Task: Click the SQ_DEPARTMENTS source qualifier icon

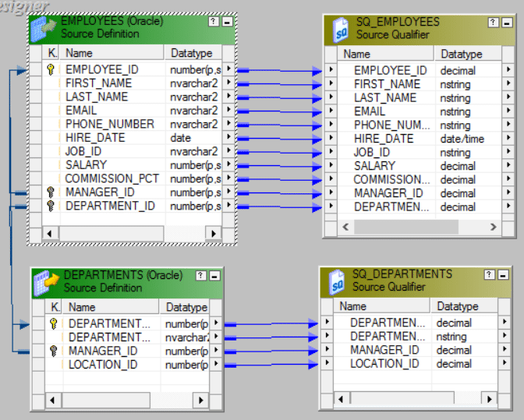Action: [x=337, y=282]
